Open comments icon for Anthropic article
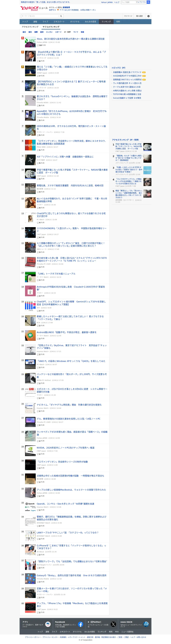 (x=38, y=296)
